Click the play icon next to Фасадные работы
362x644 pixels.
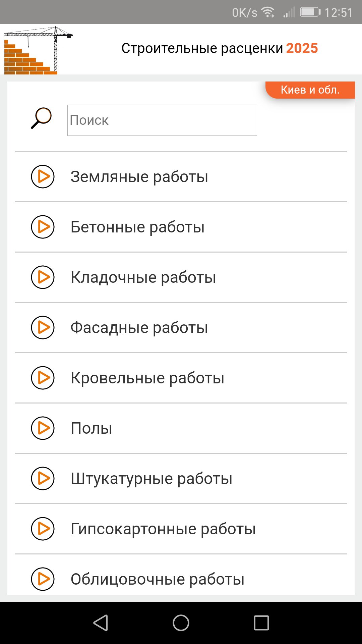click(x=43, y=327)
